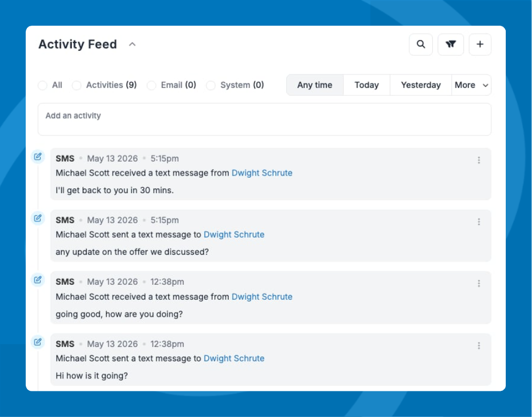Open three-dot menu on 'going good' message
Screen dimensions: 532x417
tap(478, 284)
